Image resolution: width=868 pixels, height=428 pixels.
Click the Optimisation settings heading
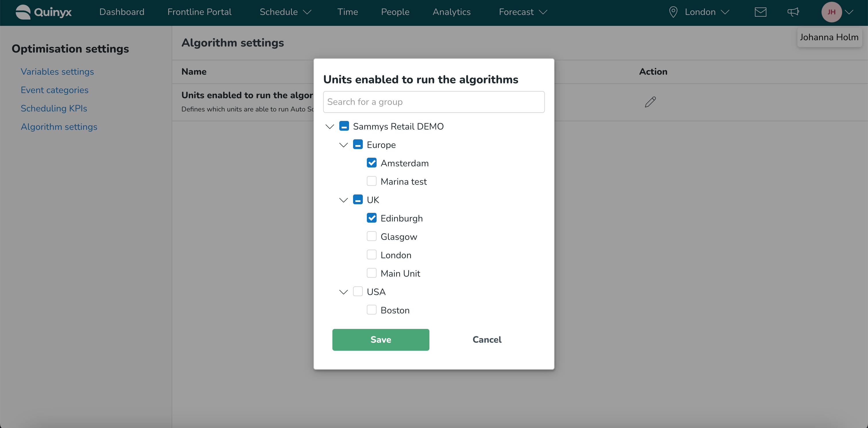pyautogui.click(x=70, y=49)
